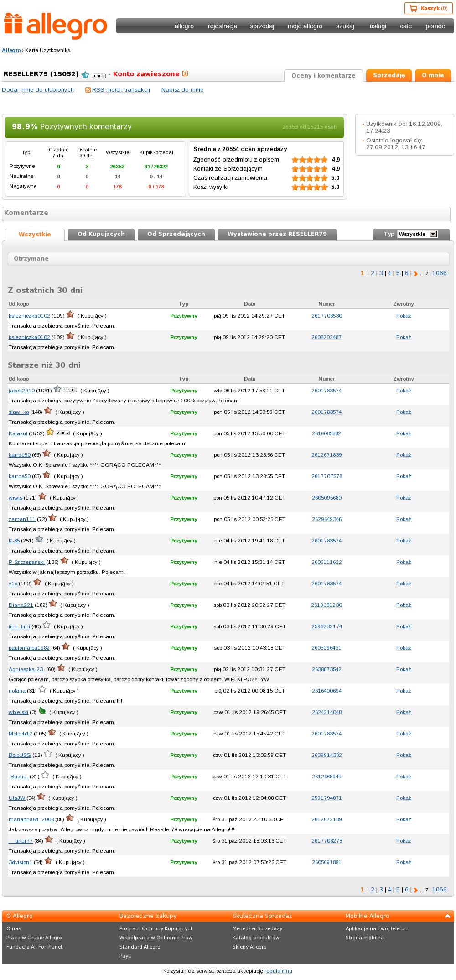Click the star icon beside zeman111
The height and width of the screenshot is (980, 456).
[x=52, y=518]
